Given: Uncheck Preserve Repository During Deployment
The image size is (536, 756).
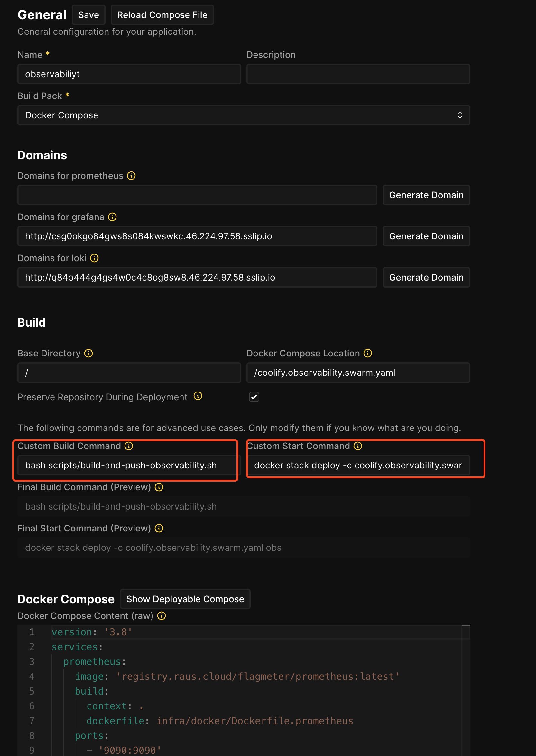Looking at the screenshot, I should (254, 397).
